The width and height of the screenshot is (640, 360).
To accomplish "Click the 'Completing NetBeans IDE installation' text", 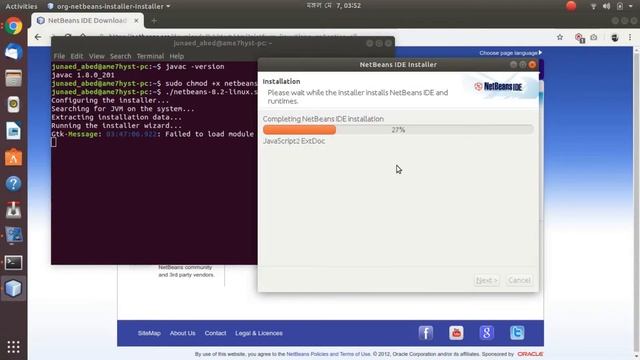I will pos(323,119).
